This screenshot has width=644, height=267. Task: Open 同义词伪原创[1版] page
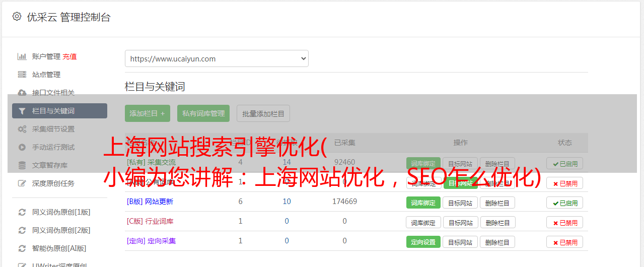(x=61, y=212)
